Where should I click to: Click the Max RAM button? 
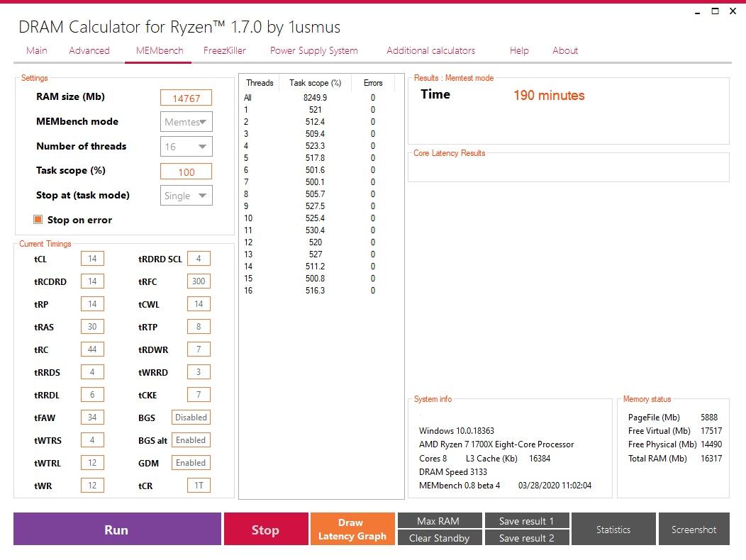[440, 520]
